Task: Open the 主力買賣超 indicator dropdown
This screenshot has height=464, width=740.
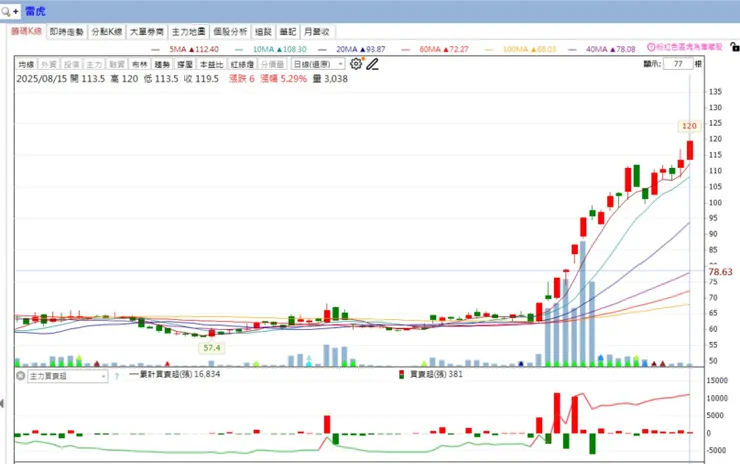Action: coord(67,376)
